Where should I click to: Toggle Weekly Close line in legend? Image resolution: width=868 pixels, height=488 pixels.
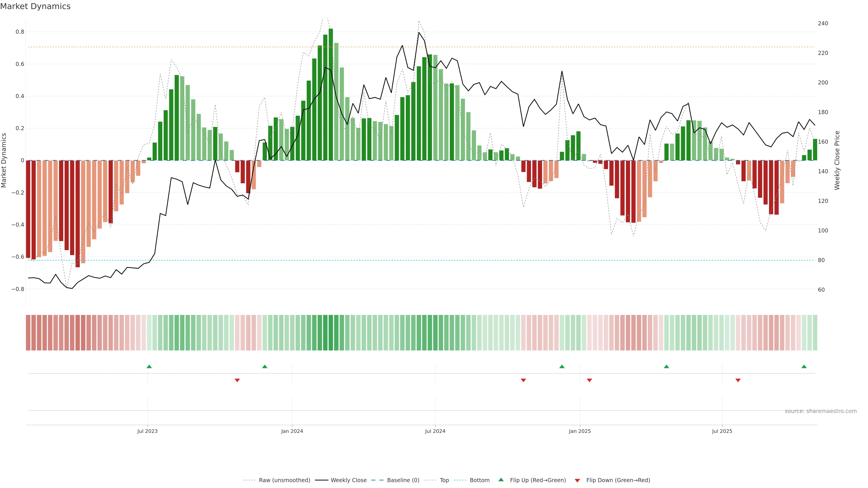click(x=348, y=480)
